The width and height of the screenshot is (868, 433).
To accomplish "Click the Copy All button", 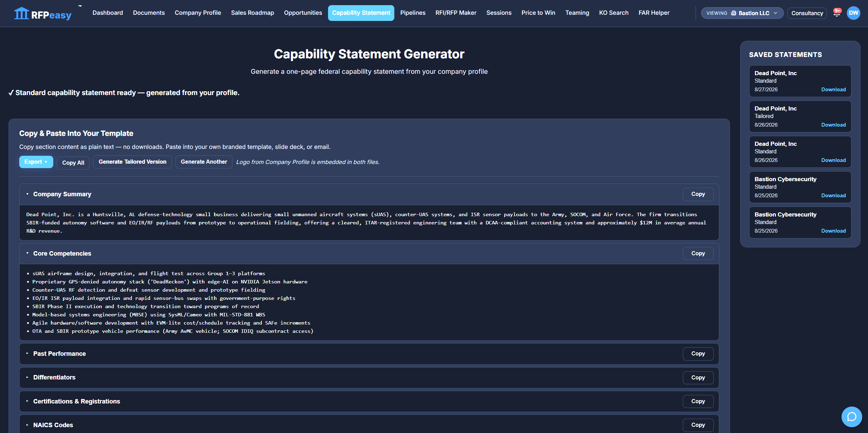I will (x=73, y=163).
